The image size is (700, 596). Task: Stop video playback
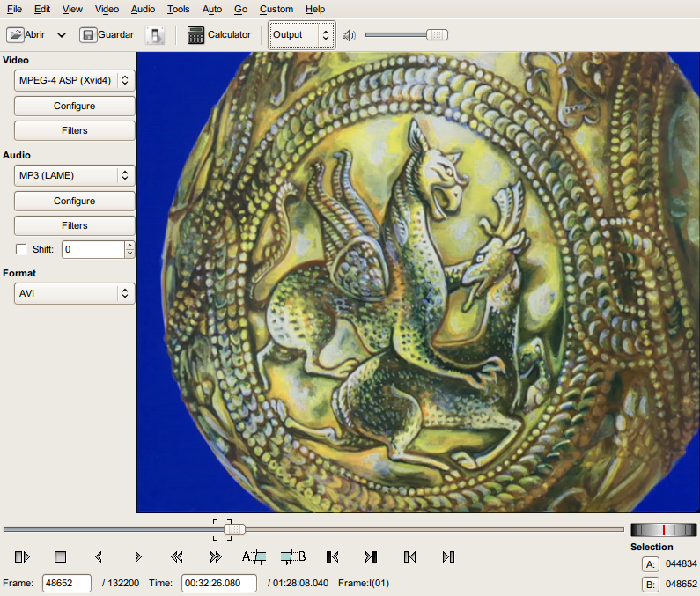click(60, 556)
